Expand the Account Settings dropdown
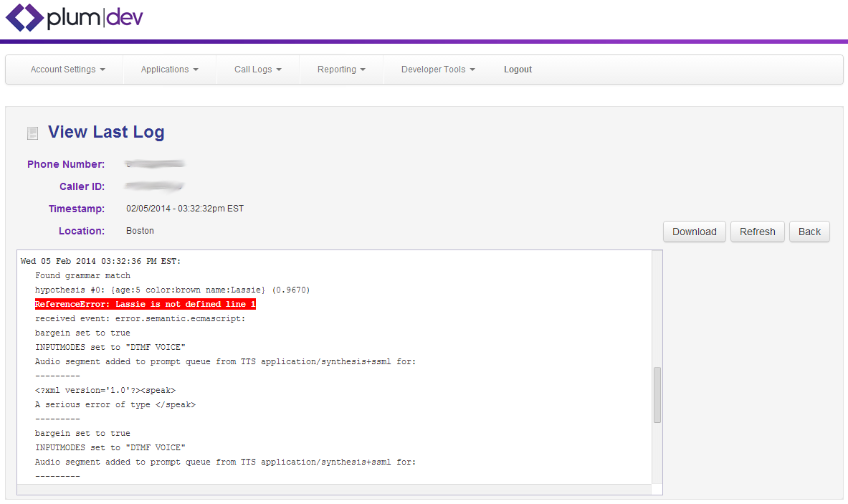 [67, 70]
